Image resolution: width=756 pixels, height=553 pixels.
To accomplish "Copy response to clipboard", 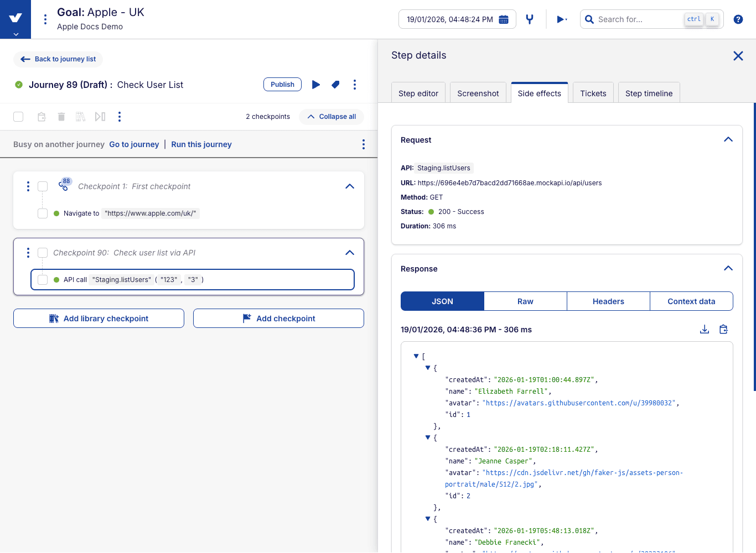I will pos(723,330).
